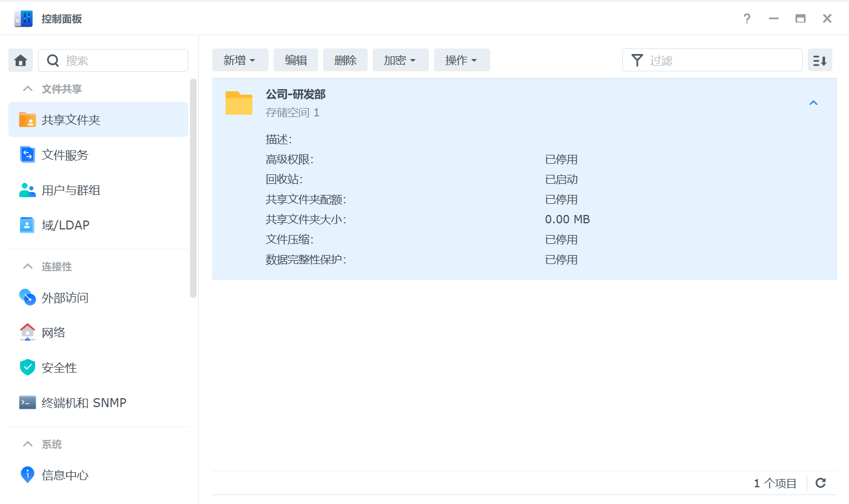Click the 编辑 button
Viewport: 849px width, 504px height.
point(295,60)
